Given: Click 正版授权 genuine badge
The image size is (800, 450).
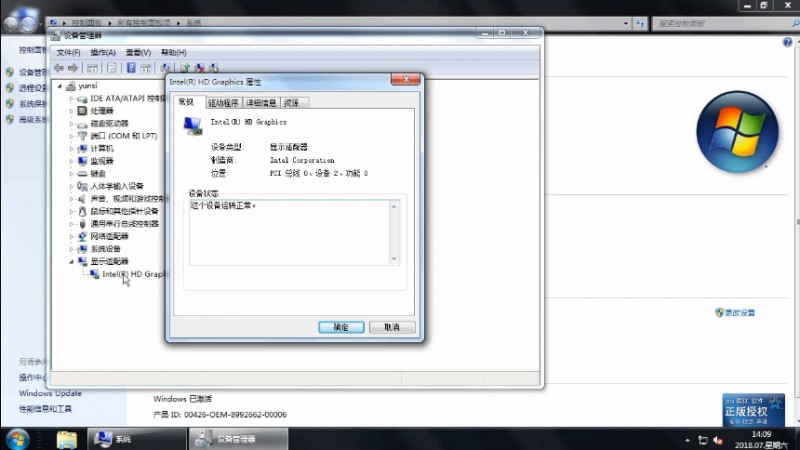Looking at the screenshot, I should pyautogui.click(x=754, y=410).
